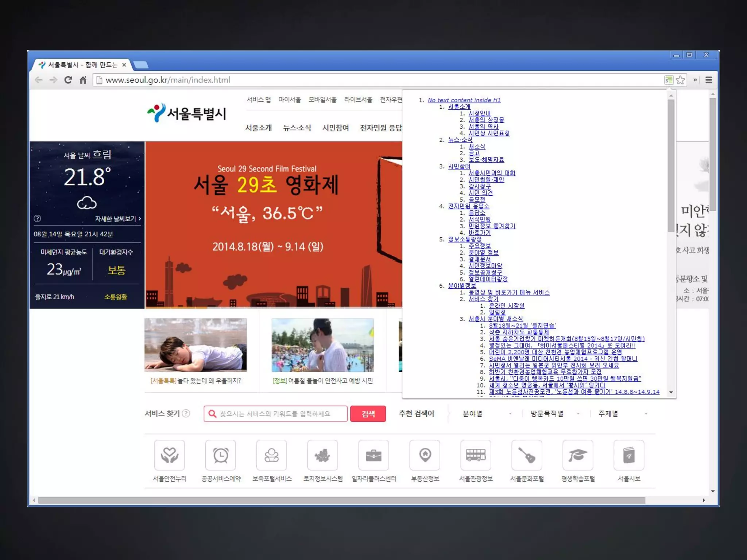
Task: Open the 평생학습포털 graduation cap icon
Action: 578,455
